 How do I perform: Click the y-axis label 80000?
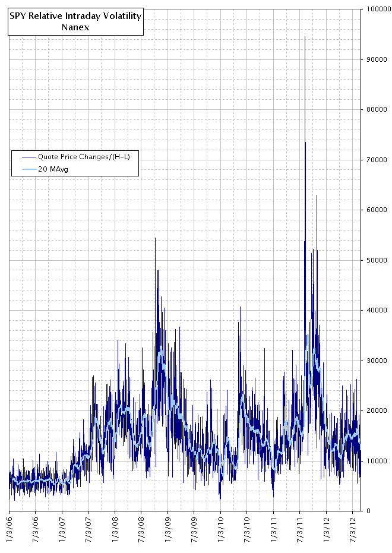click(377, 109)
